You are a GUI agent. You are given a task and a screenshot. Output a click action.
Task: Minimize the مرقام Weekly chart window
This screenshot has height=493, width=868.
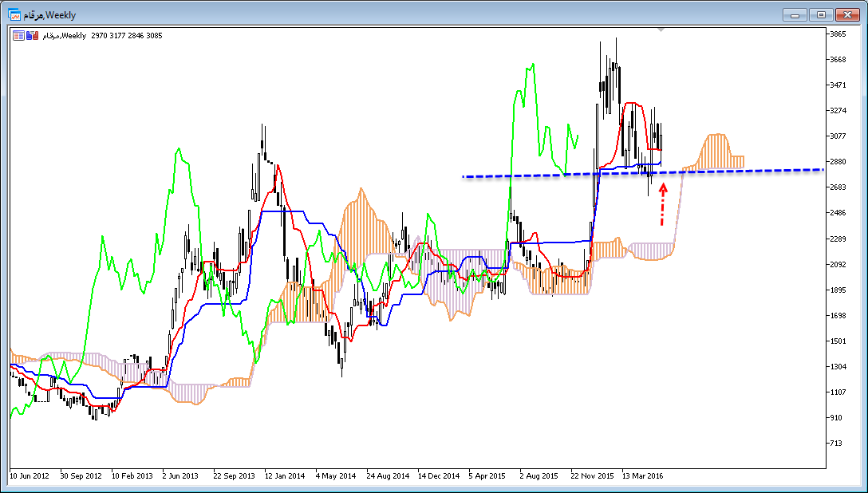[795, 15]
